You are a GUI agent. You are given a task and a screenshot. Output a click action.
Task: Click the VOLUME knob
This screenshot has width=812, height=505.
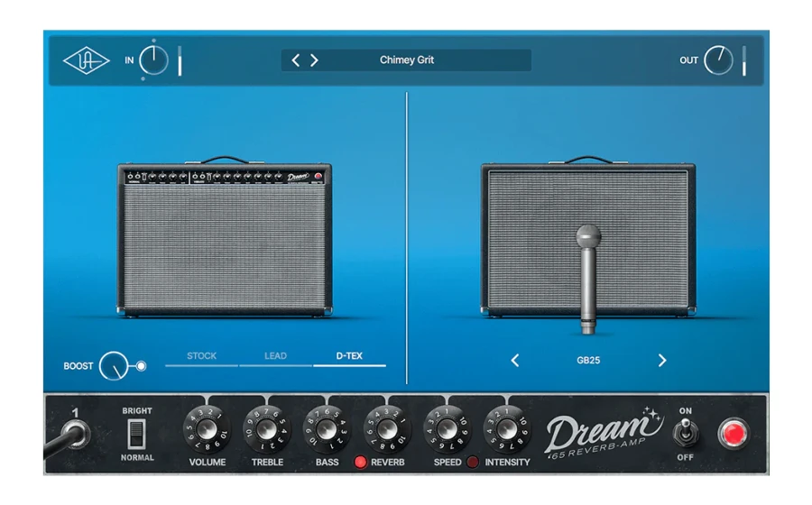tap(207, 429)
